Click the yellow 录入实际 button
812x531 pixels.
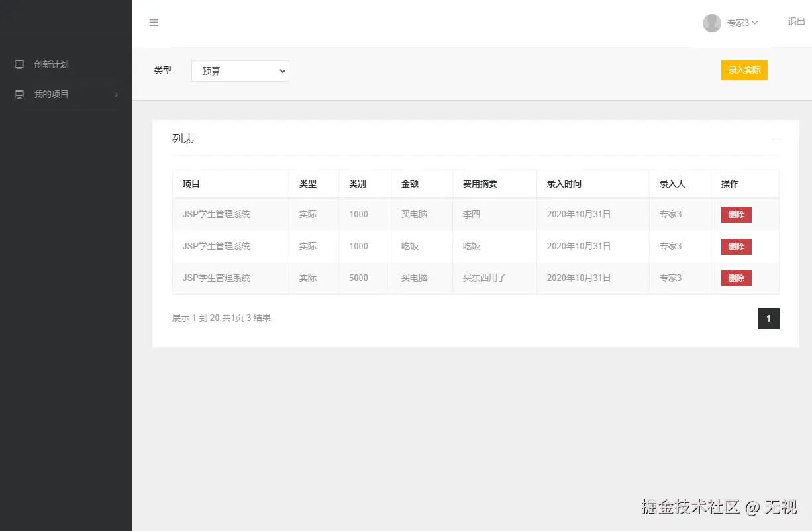tap(744, 70)
